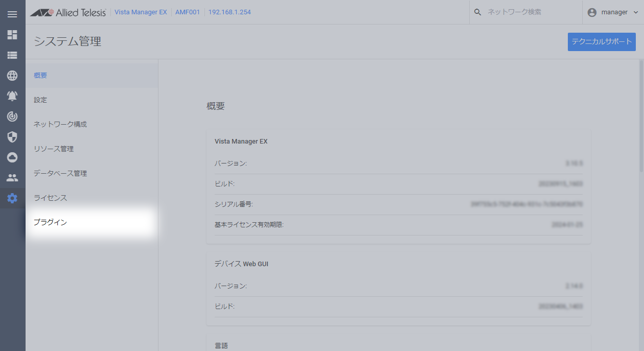This screenshot has width=644, height=351.
Task: Click the manager account avatar icon
Action: tap(592, 12)
